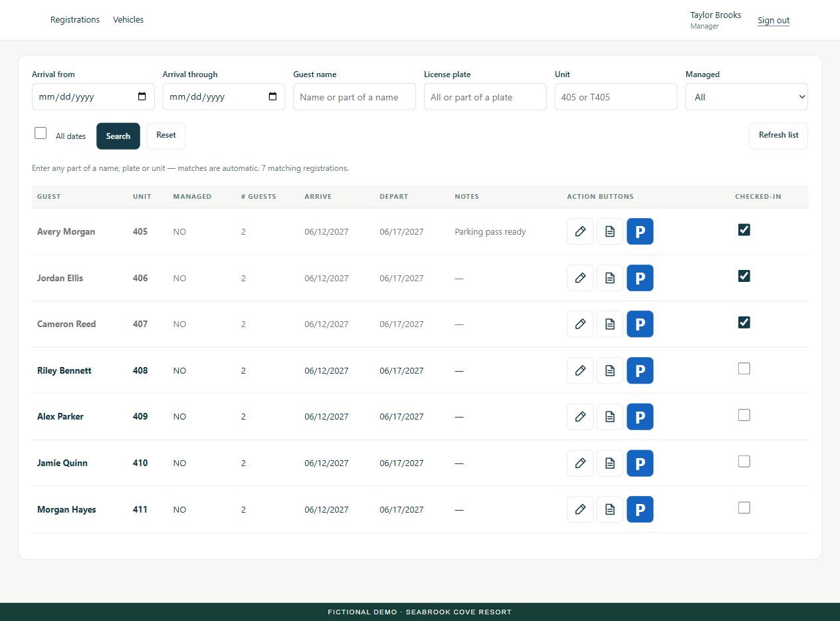Image resolution: width=840 pixels, height=621 pixels.
Task: Click the 'Taylor Brooks' user name
Action: (x=716, y=15)
